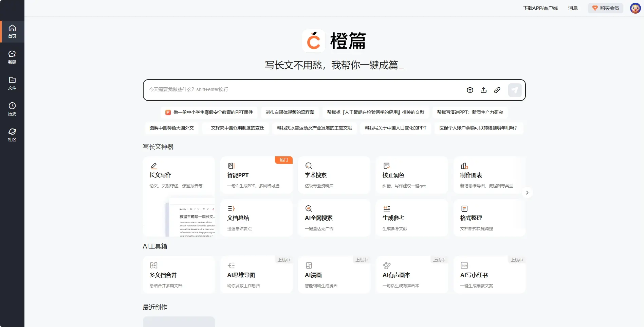Open 学术搜索 academic search

click(334, 175)
